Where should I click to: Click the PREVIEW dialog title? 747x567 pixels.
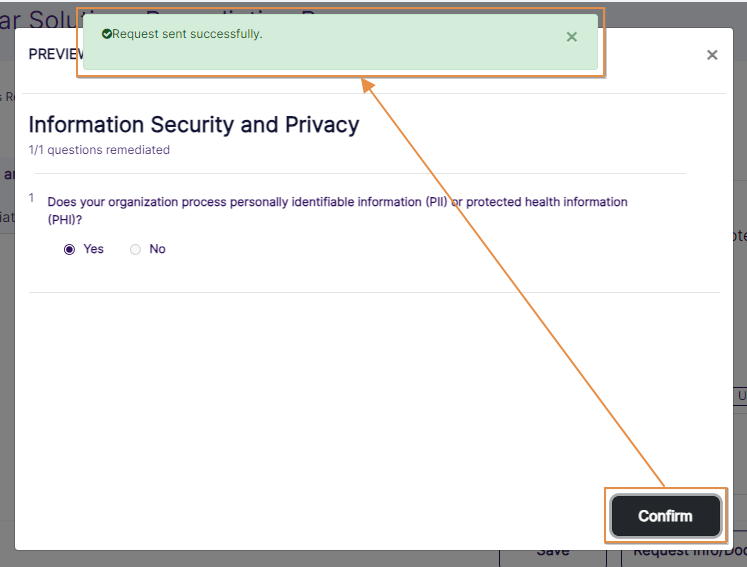coord(54,54)
